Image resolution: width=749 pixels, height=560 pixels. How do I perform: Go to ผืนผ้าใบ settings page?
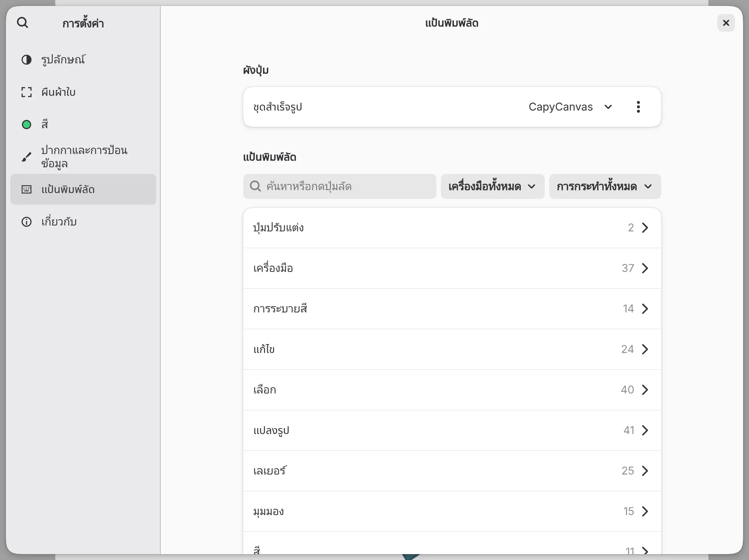(83, 92)
